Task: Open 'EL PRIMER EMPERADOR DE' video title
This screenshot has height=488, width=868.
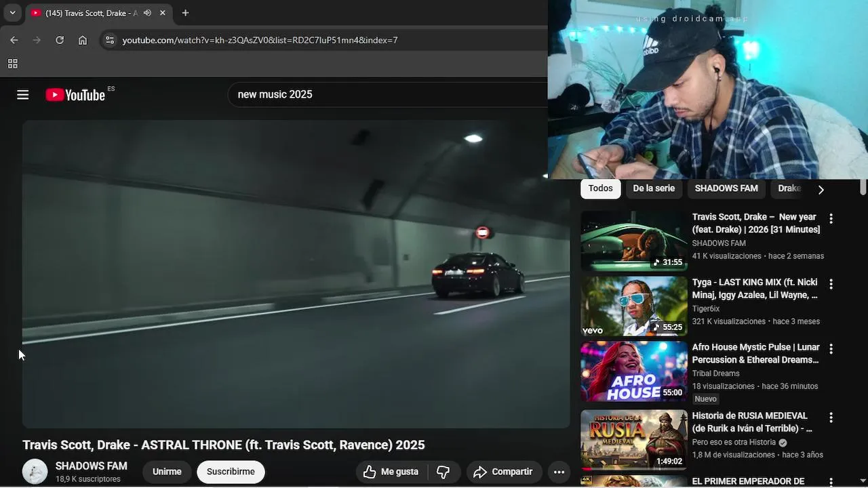Action: tap(748, 481)
